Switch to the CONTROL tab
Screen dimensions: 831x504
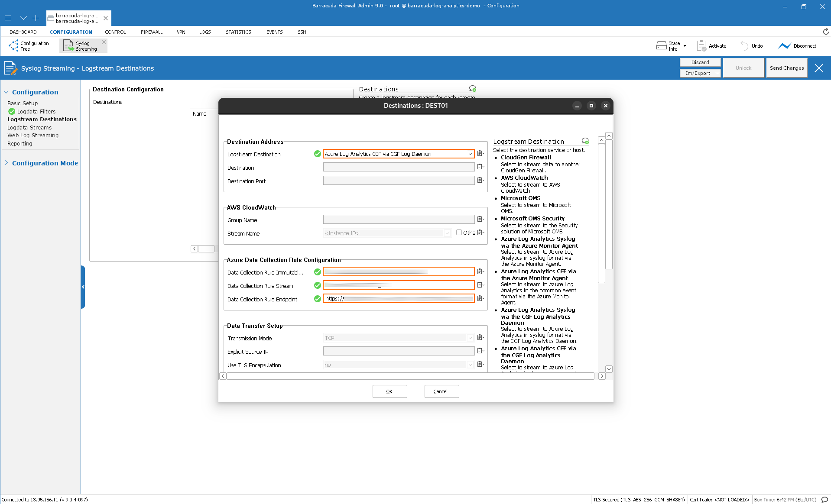(x=115, y=32)
